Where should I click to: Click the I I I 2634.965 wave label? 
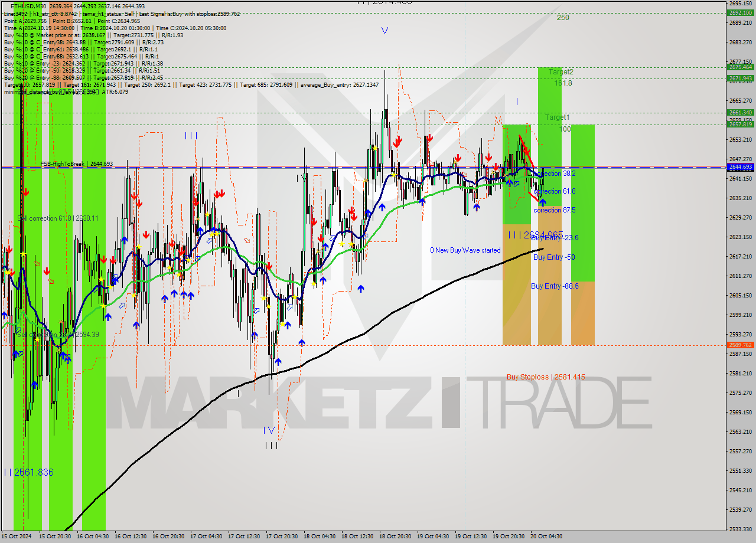(x=536, y=235)
